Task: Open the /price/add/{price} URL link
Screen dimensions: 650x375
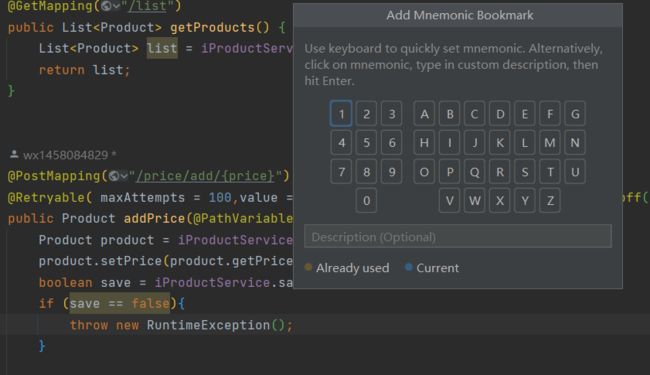Action: click(x=205, y=176)
